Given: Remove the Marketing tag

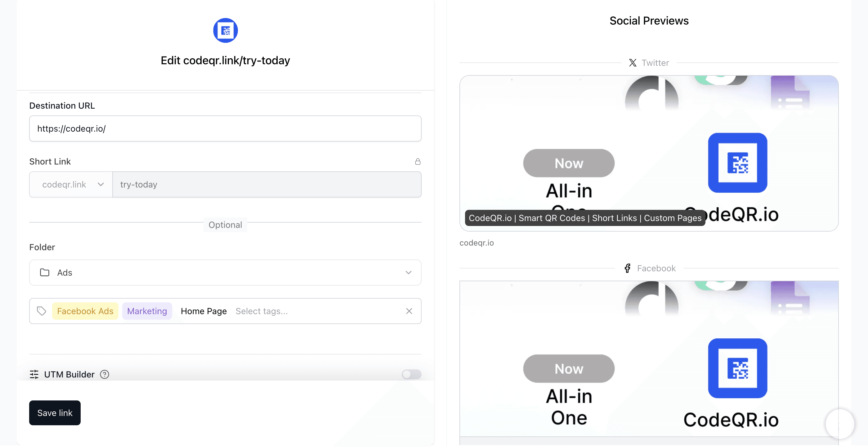Looking at the screenshot, I should point(147,311).
